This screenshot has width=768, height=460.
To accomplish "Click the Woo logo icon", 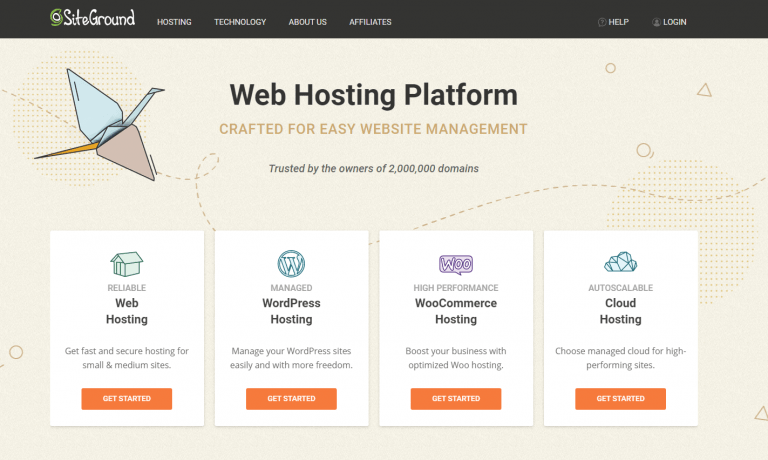I will 456,265.
